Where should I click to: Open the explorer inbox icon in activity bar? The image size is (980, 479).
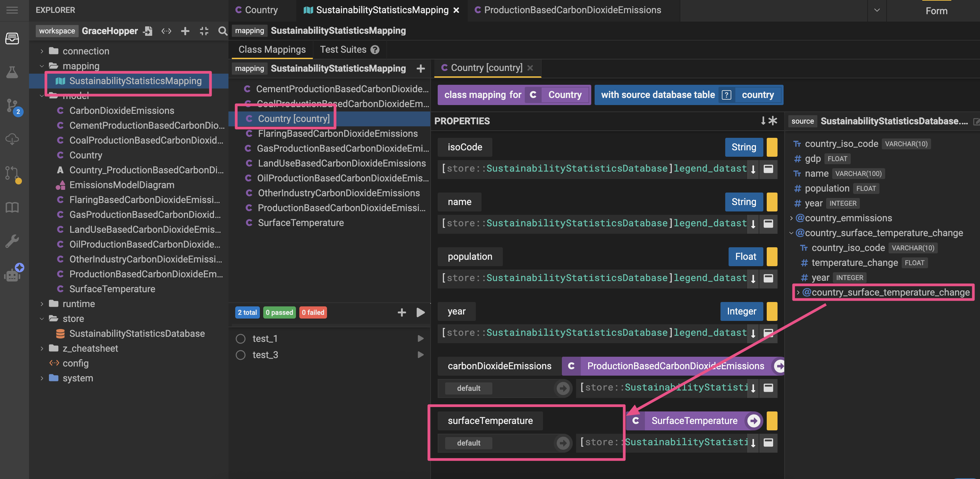pos(12,38)
